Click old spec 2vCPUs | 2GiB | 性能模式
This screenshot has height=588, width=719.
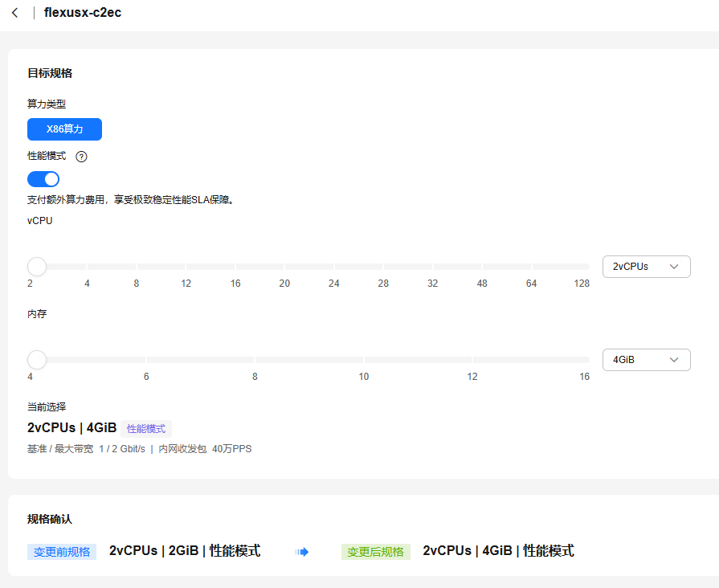click(x=185, y=551)
